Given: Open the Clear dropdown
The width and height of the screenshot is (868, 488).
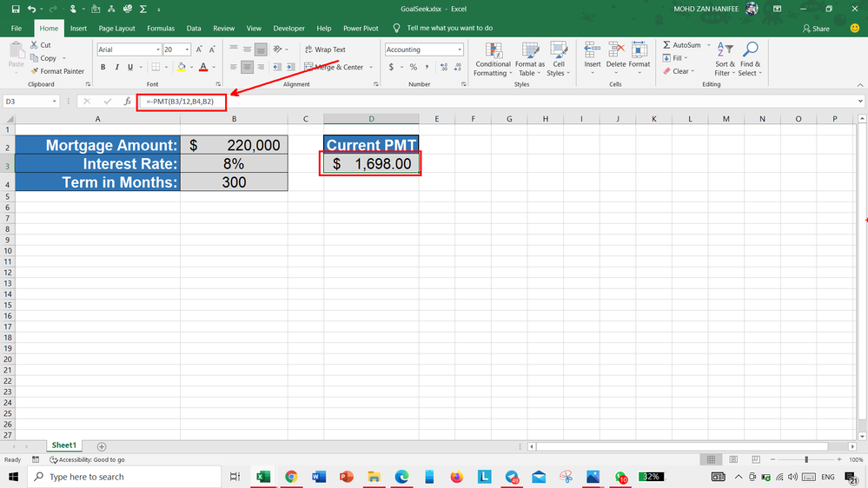Looking at the screenshot, I should 678,71.
